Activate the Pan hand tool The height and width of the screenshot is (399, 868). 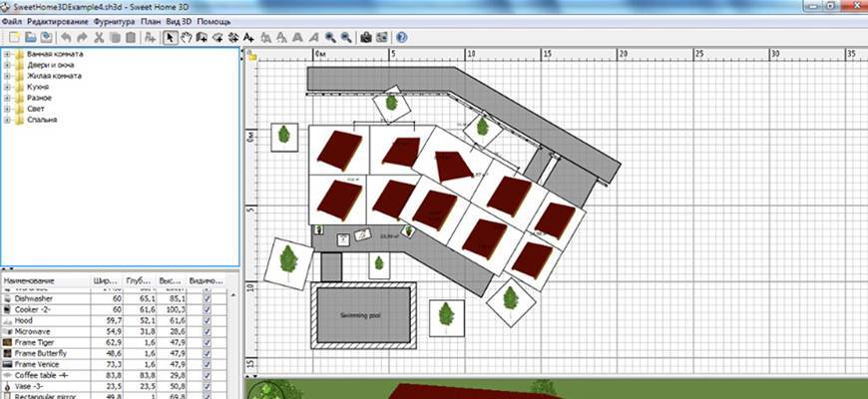[x=186, y=37]
